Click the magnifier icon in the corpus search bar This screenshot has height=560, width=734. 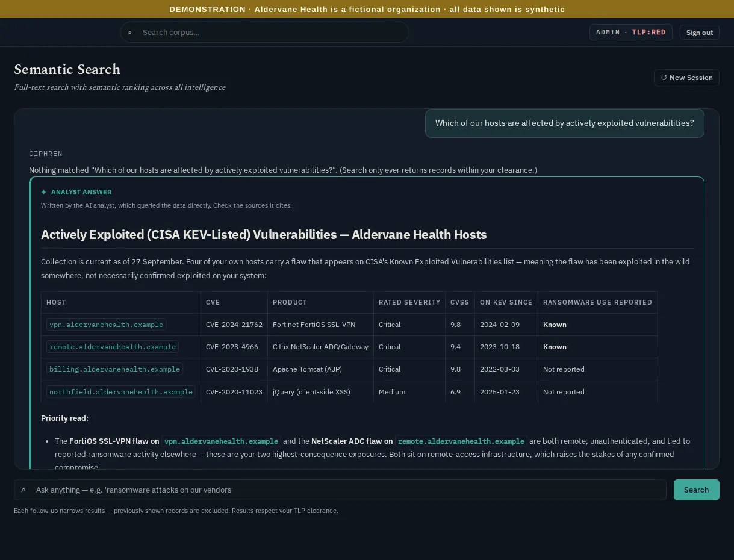(129, 33)
